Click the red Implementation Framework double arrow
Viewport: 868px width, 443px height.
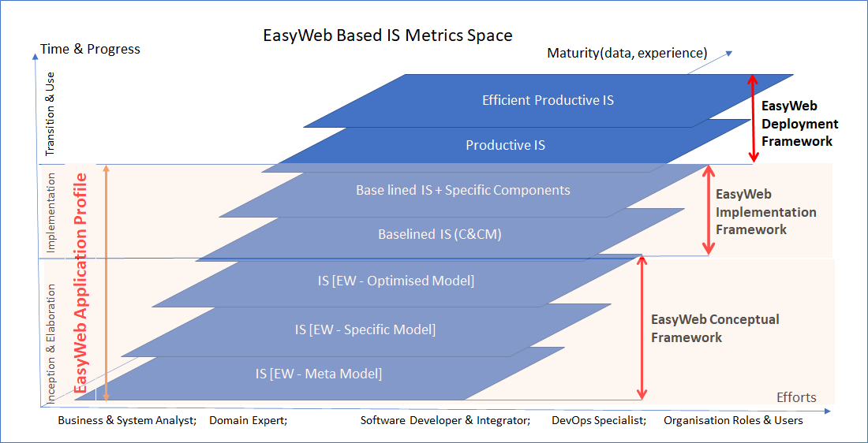click(x=709, y=210)
